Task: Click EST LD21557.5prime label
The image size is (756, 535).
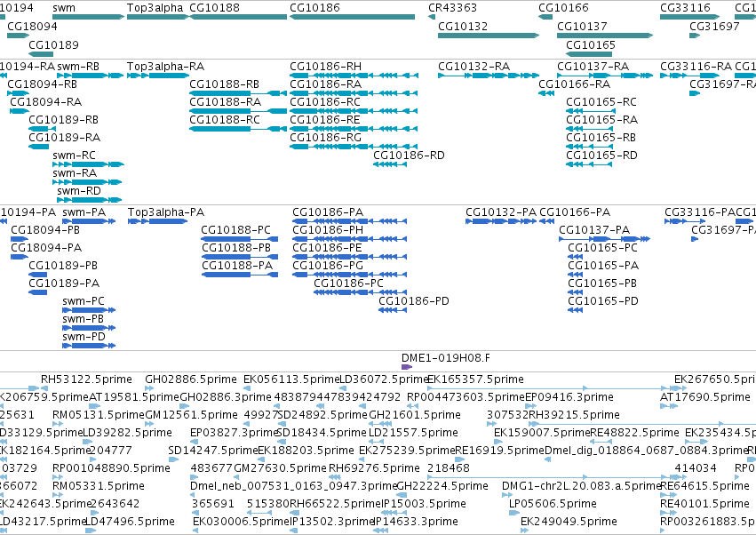Action: tap(413, 432)
